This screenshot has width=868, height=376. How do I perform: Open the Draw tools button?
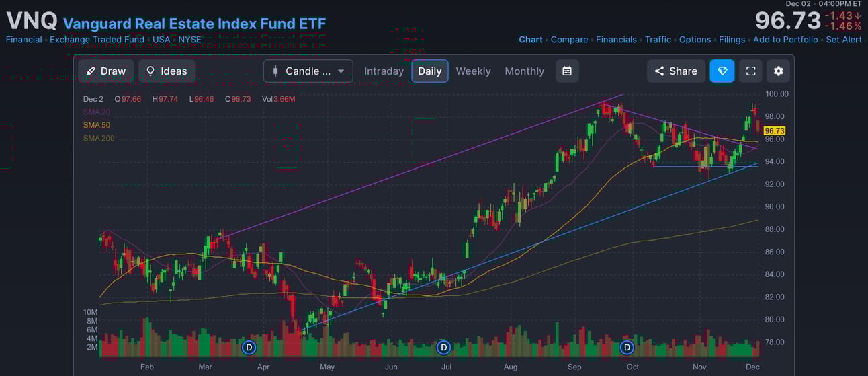[106, 71]
